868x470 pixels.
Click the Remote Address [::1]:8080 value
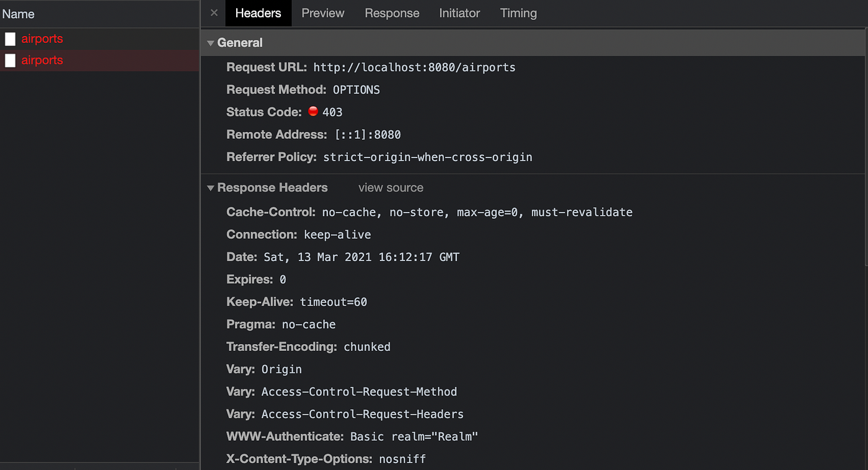pos(368,135)
